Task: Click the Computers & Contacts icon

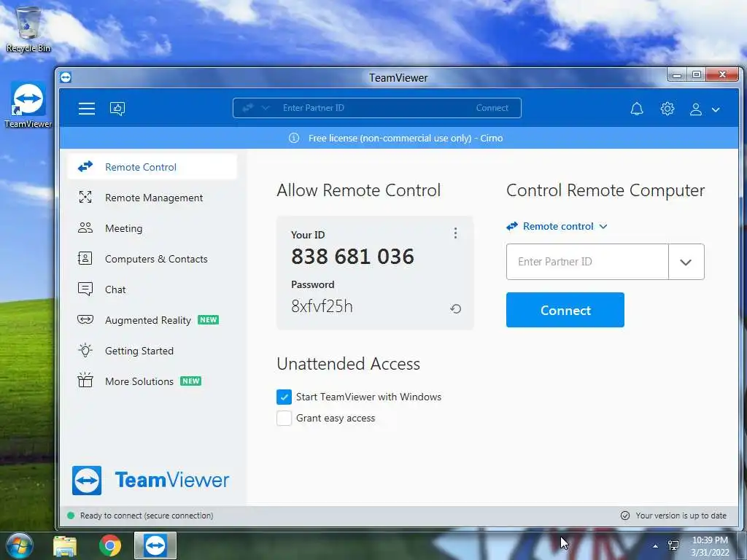Action: (x=85, y=258)
